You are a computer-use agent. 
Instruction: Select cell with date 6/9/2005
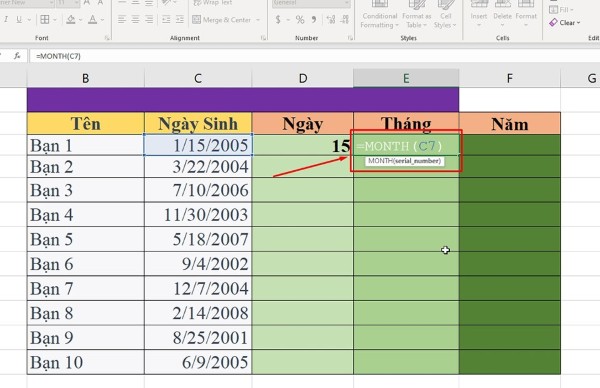198,362
